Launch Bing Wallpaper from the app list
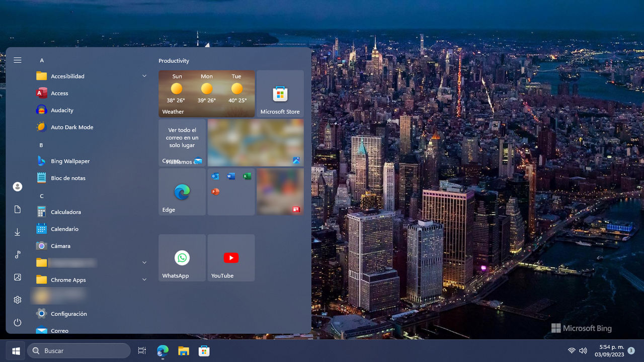 (92, 161)
